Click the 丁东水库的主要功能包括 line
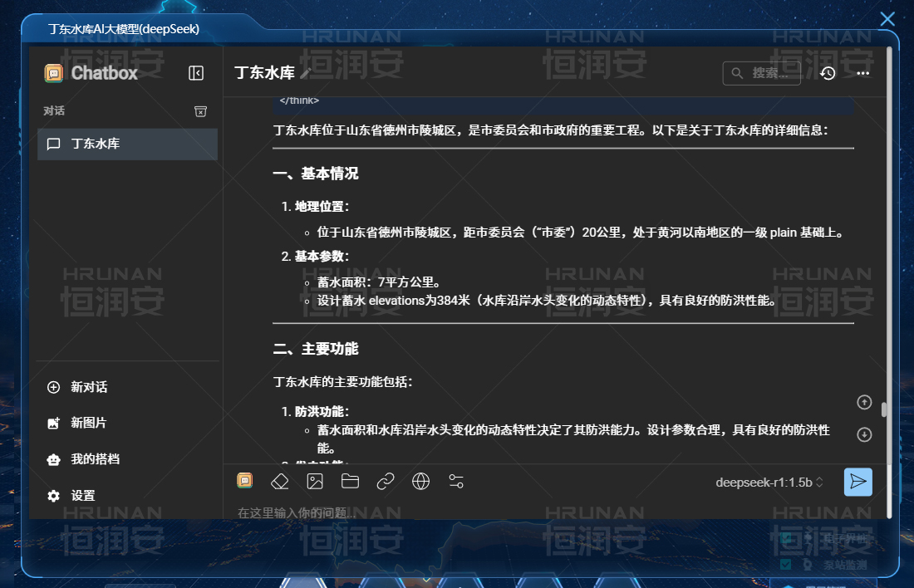 pyautogui.click(x=342, y=382)
